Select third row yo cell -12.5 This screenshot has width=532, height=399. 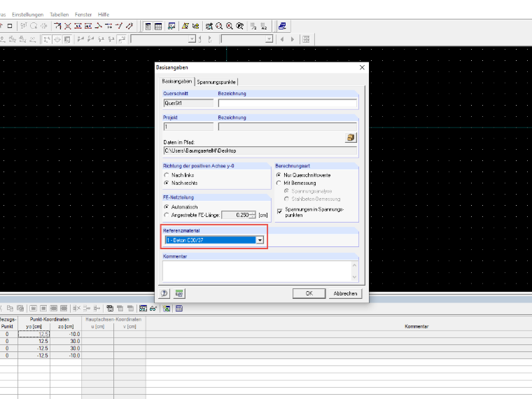point(34,349)
